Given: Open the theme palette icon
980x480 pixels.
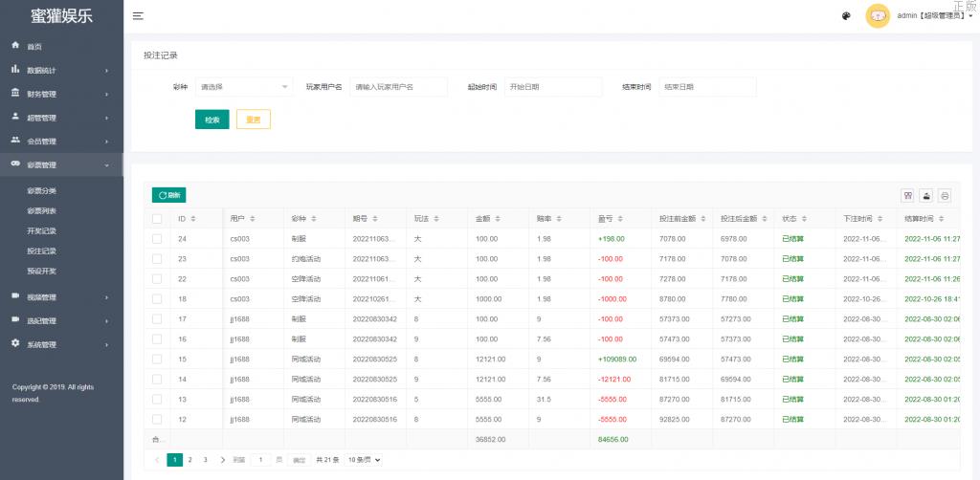Looking at the screenshot, I should [x=846, y=16].
